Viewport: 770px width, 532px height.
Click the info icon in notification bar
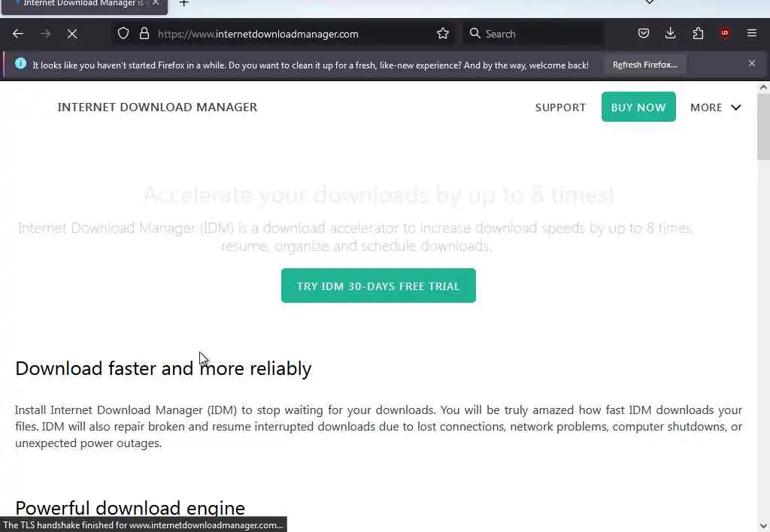pos(20,63)
